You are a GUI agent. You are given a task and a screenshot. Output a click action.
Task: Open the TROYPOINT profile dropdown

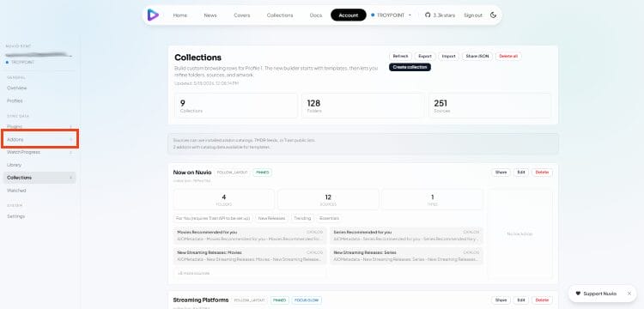click(391, 15)
